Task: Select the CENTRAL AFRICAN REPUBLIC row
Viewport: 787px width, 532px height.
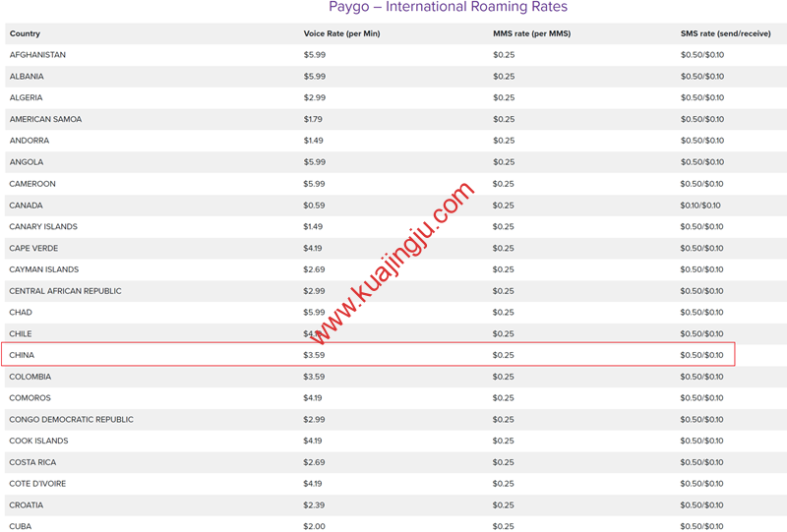Action: [x=65, y=291]
